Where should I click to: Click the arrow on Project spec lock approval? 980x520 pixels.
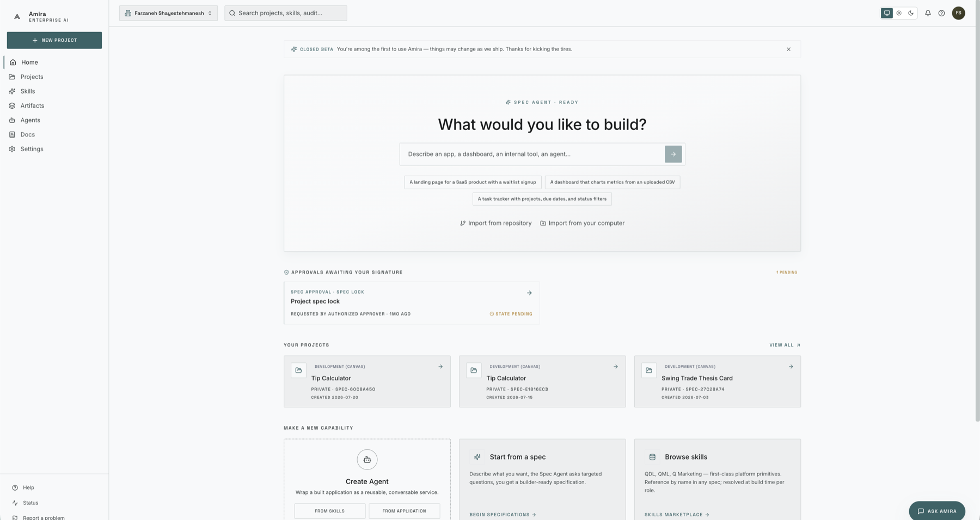[529, 293]
